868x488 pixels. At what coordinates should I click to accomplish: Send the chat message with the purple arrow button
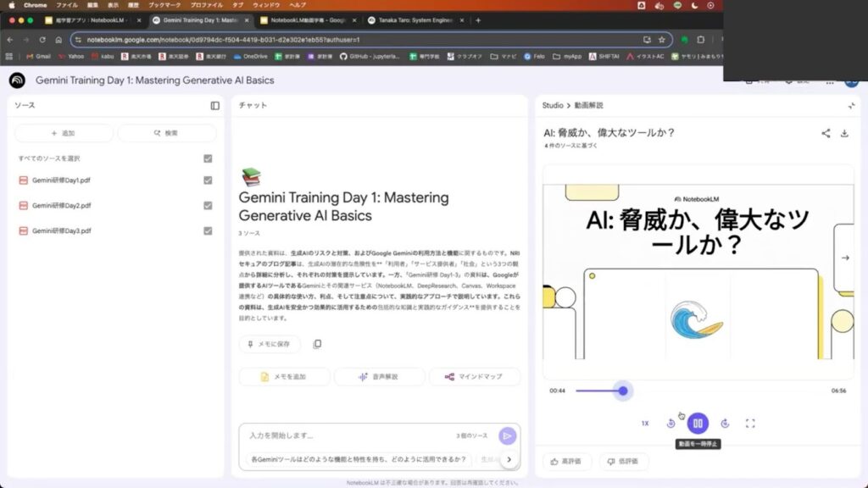coord(507,435)
